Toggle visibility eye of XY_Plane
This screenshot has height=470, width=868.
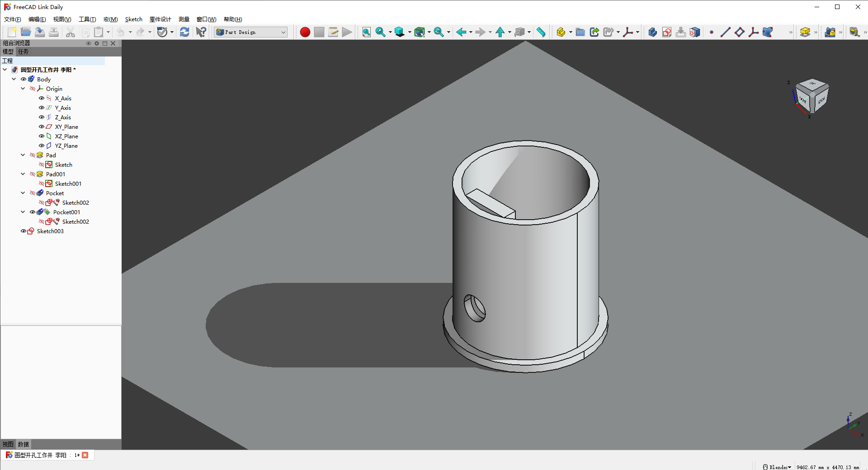pos(41,127)
